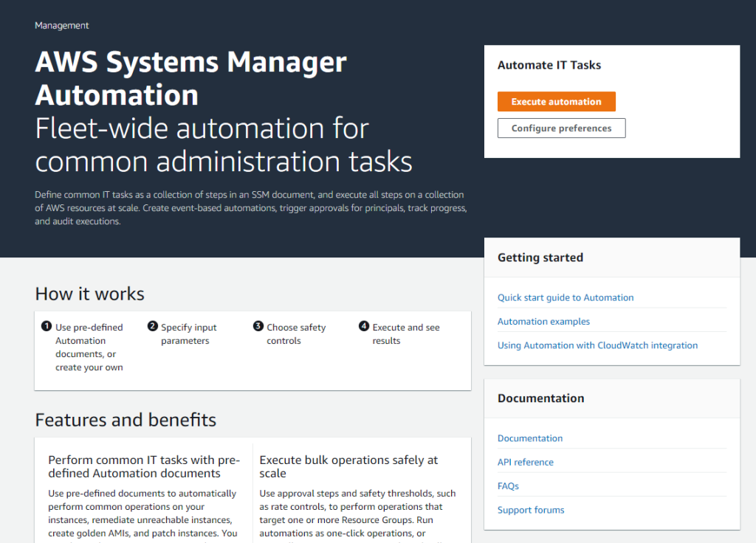The image size is (756, 543).
Task: Click the Execute automation button
Action: click(x=556, y=101)
